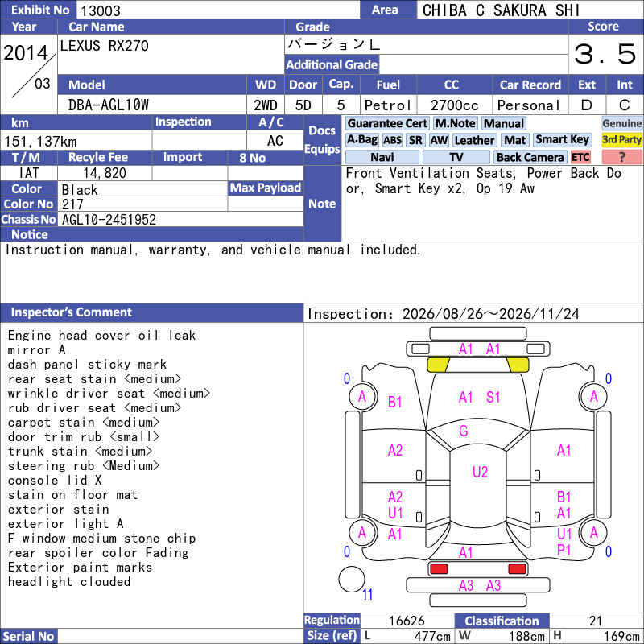Click the interior grade C
The image size is (644, 644).
pos(625,105)
